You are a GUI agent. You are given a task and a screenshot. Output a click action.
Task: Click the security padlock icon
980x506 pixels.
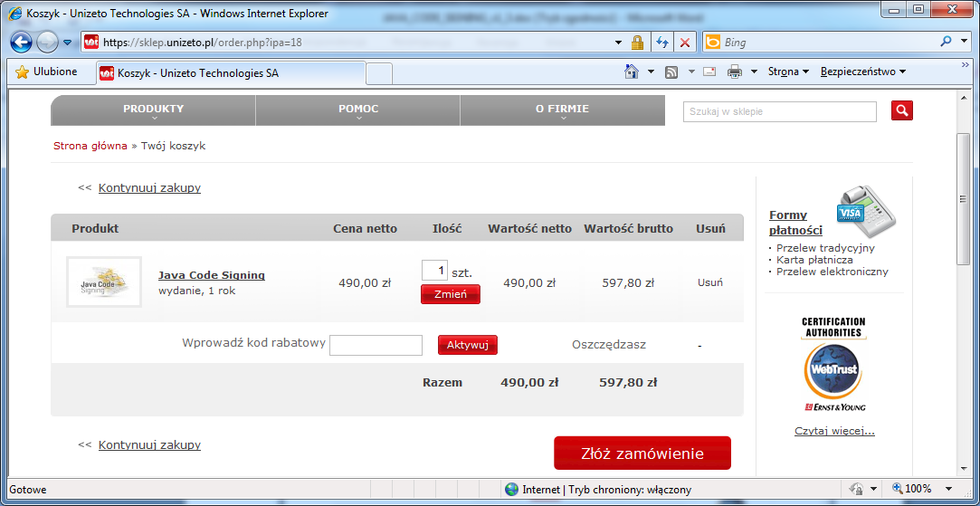point(637,43)
